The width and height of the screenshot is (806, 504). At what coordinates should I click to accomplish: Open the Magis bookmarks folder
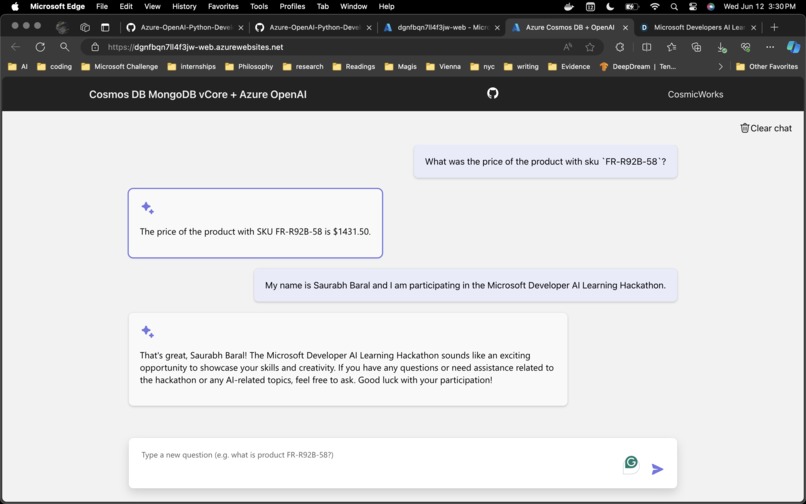click(x=400, y=66)
